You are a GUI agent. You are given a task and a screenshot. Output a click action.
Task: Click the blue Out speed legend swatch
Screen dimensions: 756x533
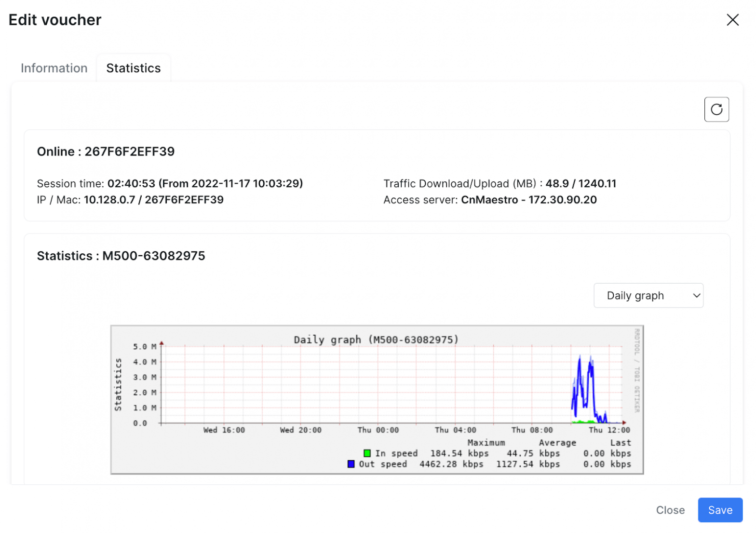pyautogui.click(x=351, y=464)
